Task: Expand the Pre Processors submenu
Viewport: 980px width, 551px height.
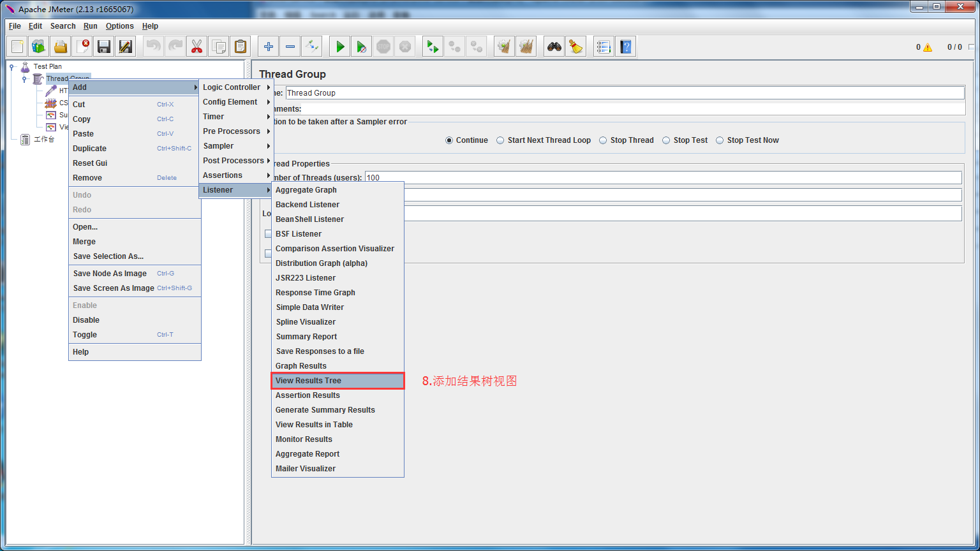Action: click(x=236, y=131)
